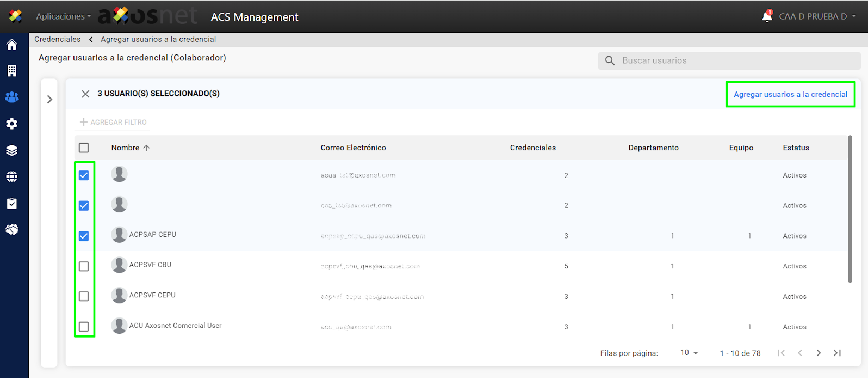
Task: Expand the collapsed left side panel
Action: tap(49, 99)
